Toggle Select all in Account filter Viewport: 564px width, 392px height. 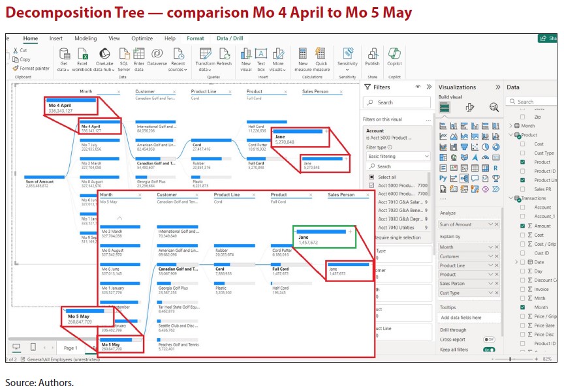point(371,177)
